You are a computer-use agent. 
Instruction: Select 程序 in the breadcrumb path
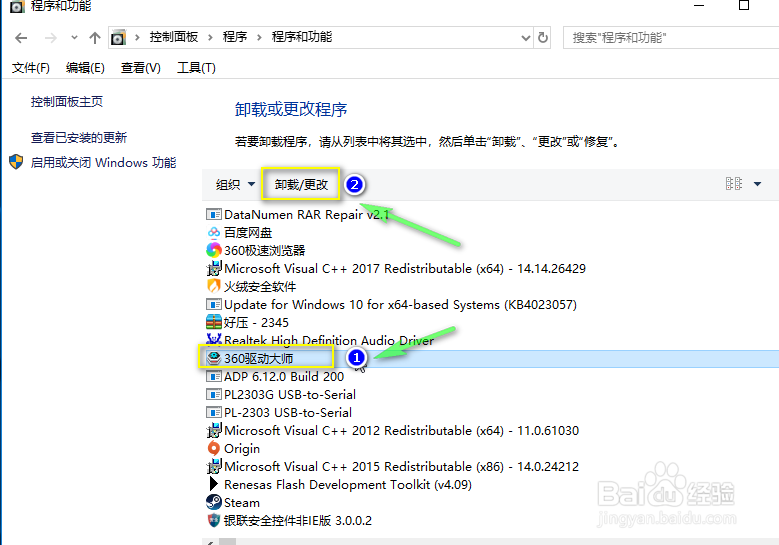pos(235,37)
